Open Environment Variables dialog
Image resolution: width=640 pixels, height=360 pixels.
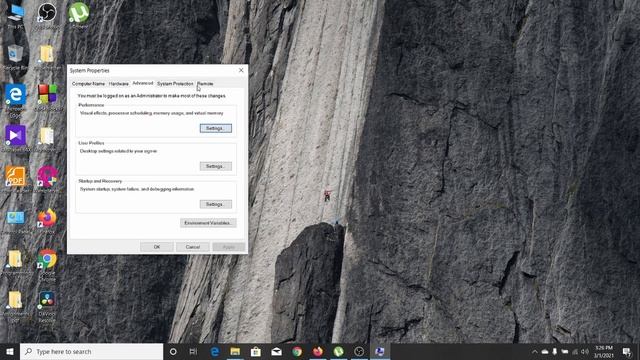[x=208, y=223]
